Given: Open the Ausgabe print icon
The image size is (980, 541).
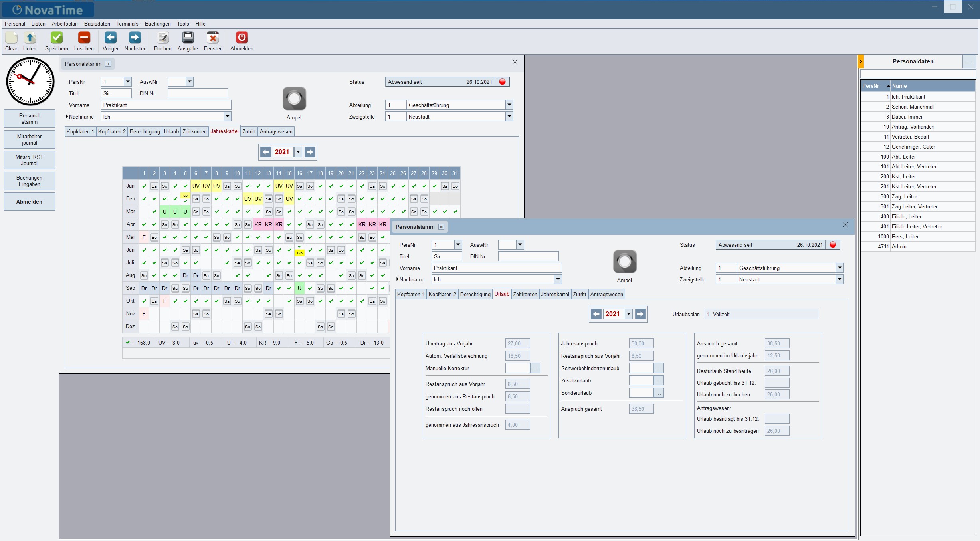Looking at the screenshot, I should [188, 38].
